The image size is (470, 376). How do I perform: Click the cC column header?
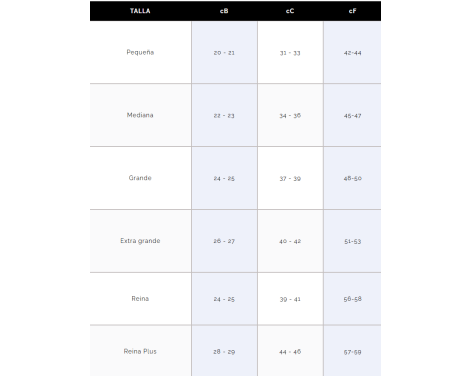click(x=290, y=11)
